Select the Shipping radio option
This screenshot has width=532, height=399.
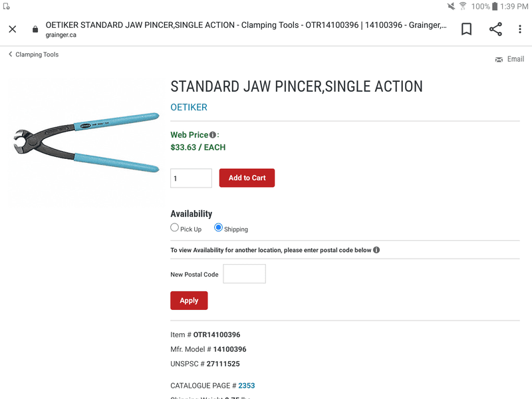219,227
